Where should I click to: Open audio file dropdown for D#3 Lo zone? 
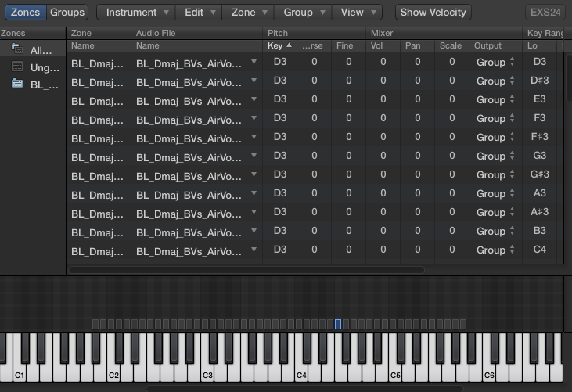click(x=254, y=81)
